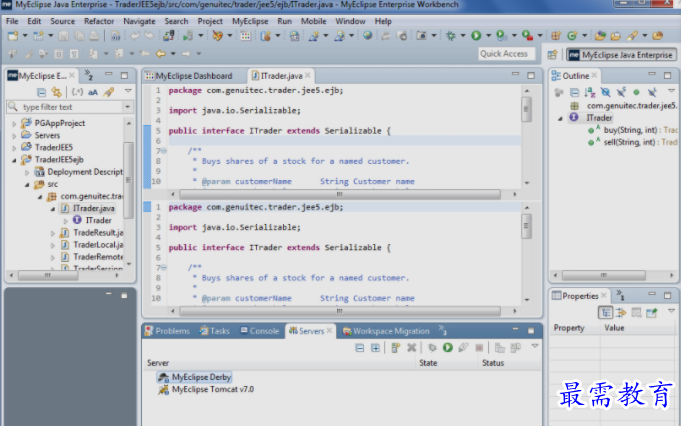Viewport: 681px width, 426px height.
Task: Click Pin to Selection icon in Properties
Action: click(x=652, y=313)
